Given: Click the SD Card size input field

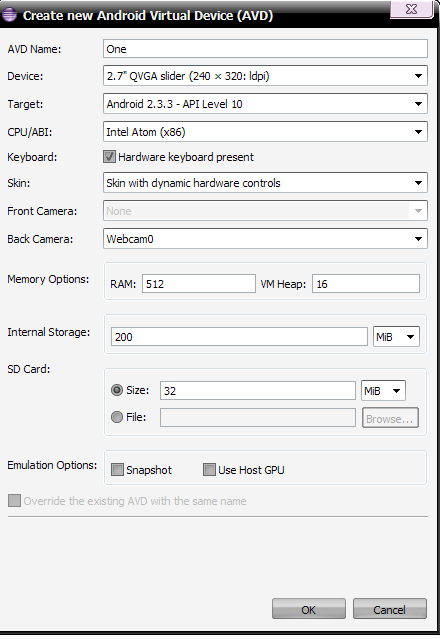Looking at the screenshot, I should (258, 390).
